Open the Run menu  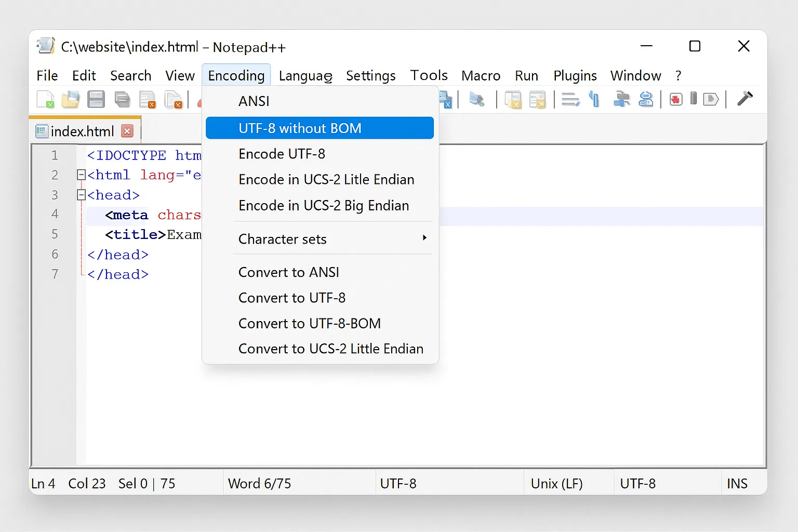tap(526, 76)
